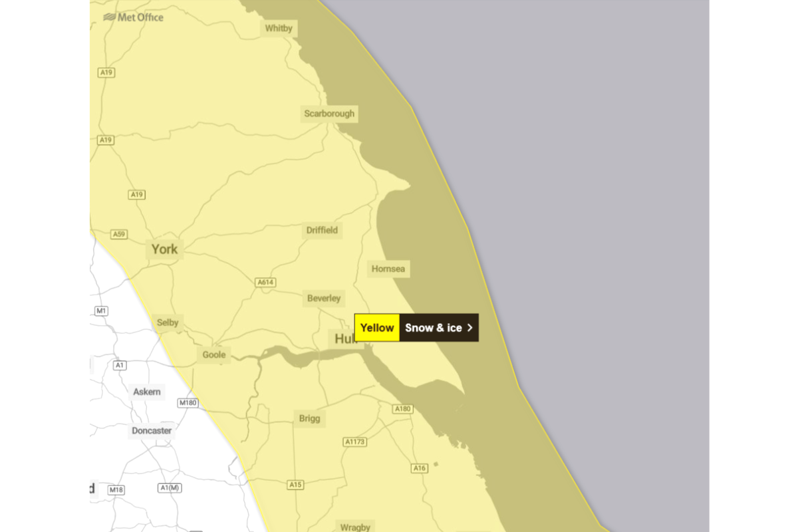Click the Beverley town label

pyautogui.click(x=324, y=299)
